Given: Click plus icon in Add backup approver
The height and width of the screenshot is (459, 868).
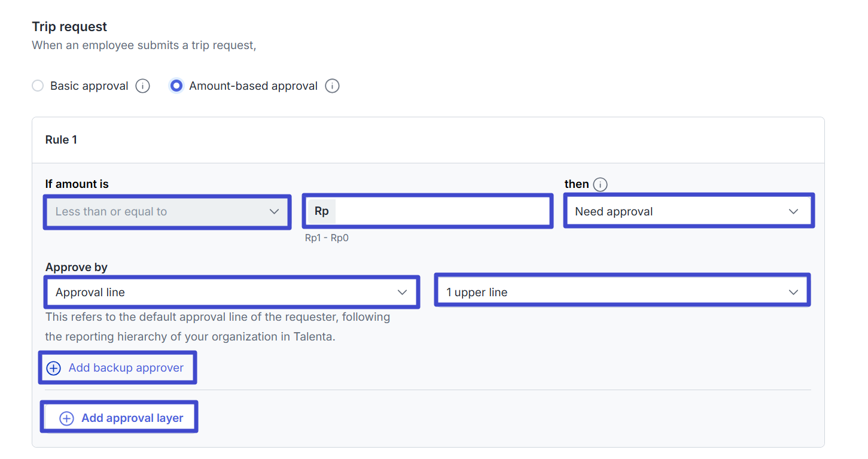Looking at the screenshot, I should tap(54, 368).
